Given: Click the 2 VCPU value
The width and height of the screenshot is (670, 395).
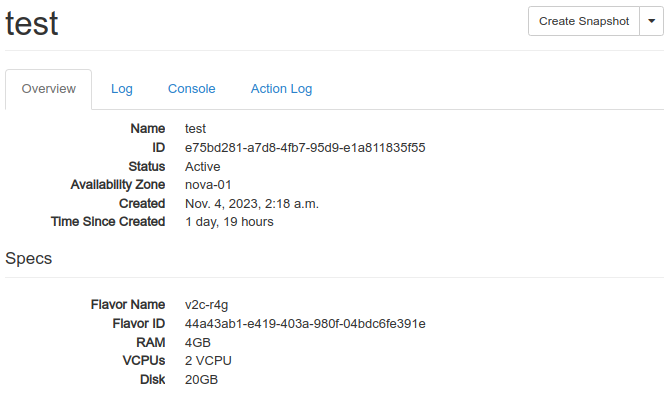Looking at the screenshot, I should pos(208,361).
